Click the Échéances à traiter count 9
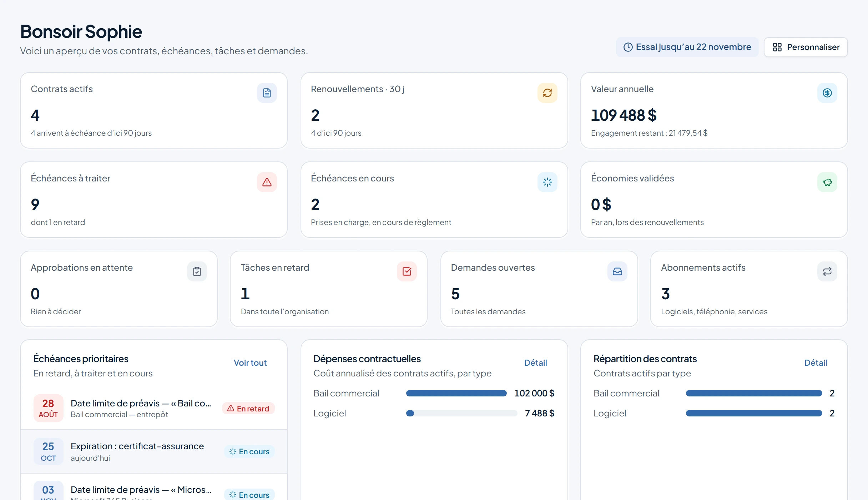Screen dimensions: 868x500 [35, 204]
